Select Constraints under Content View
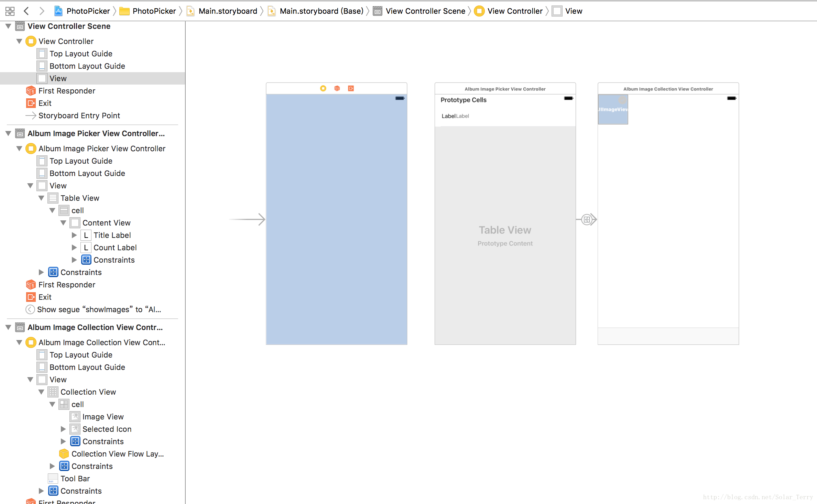The width and height of the screenshot is (817, 504). pos(108,260)
